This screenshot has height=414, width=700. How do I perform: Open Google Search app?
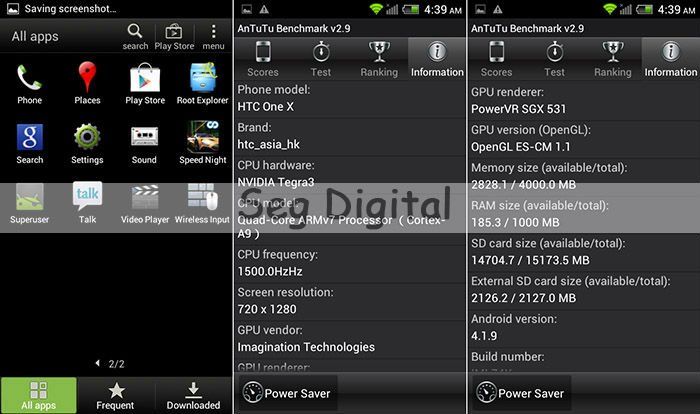coord(29,144)
